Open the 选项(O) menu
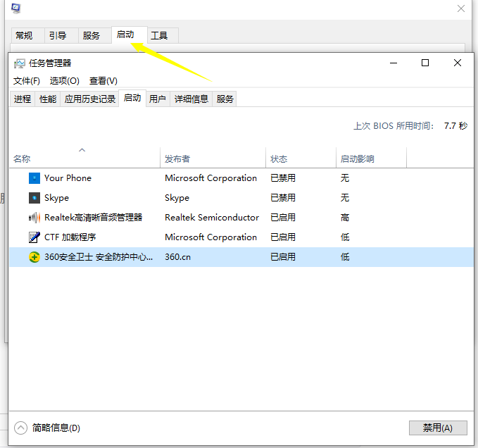The height and width of the screenshot is (448, 478). pos(64,81)
